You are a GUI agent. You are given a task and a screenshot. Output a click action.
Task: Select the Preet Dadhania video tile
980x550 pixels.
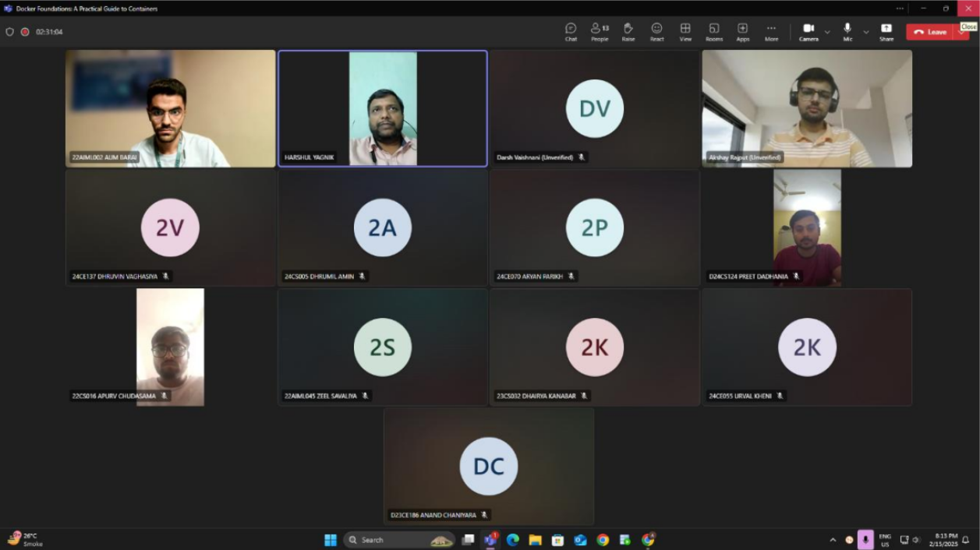tap(807, 227)
